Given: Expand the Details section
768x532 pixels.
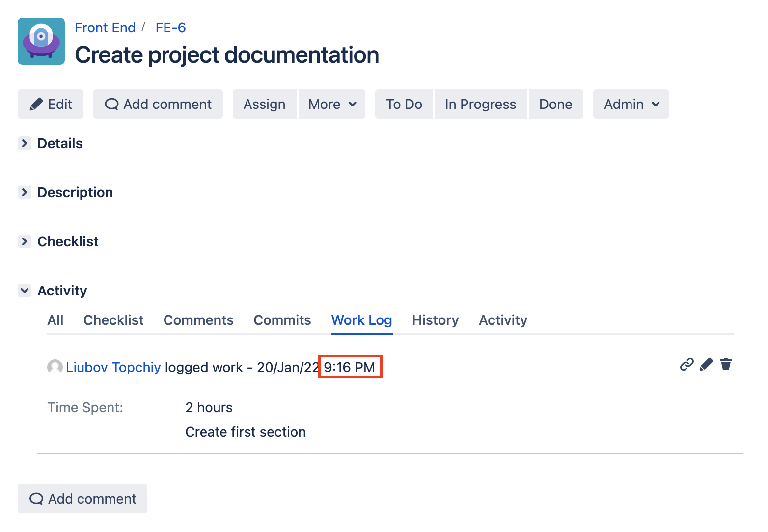Looking at the screenshot, I should (x=25, y=143).
